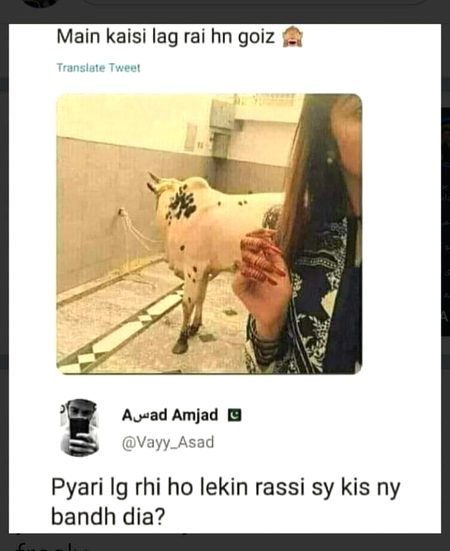Image resolution: width=450 pixels, height=551 pixels.
Task: Click the Translate Tweet link
Action: pos(98,67)
